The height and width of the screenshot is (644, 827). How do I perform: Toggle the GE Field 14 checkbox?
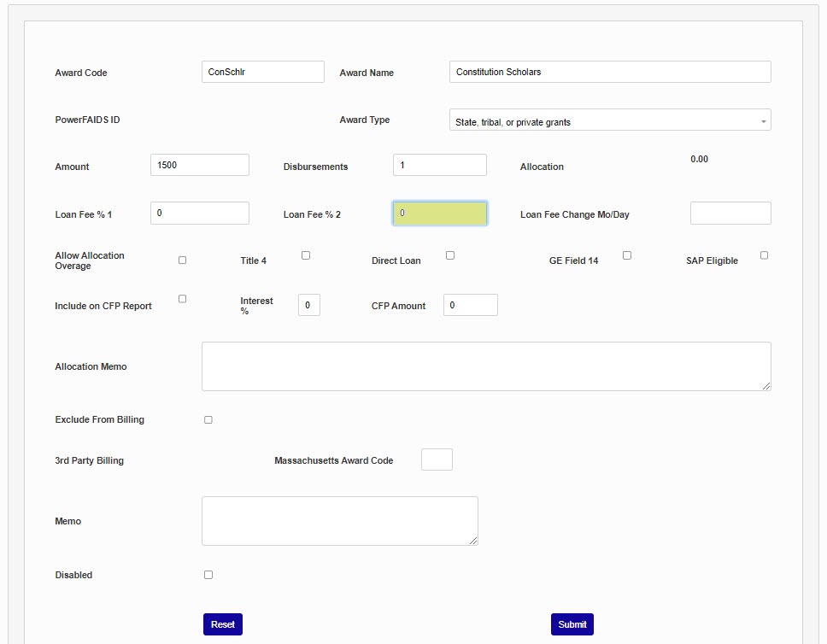point(627,255)
